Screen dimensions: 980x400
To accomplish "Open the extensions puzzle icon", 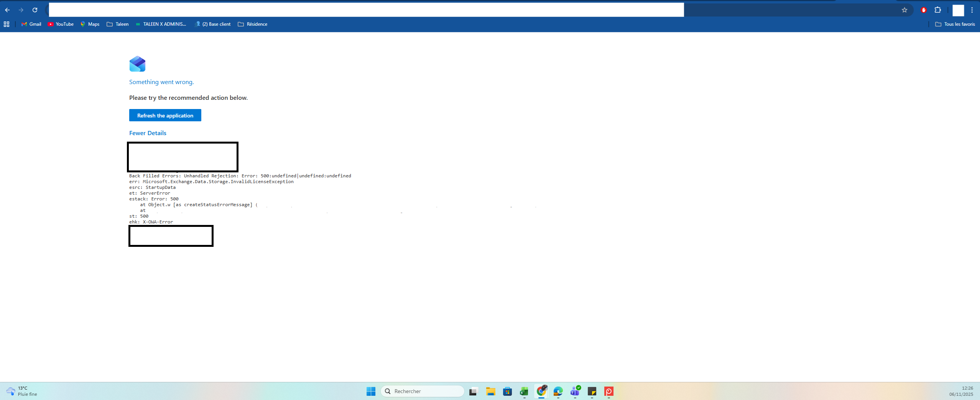I will pyautogui.click(x=938, y=10).
